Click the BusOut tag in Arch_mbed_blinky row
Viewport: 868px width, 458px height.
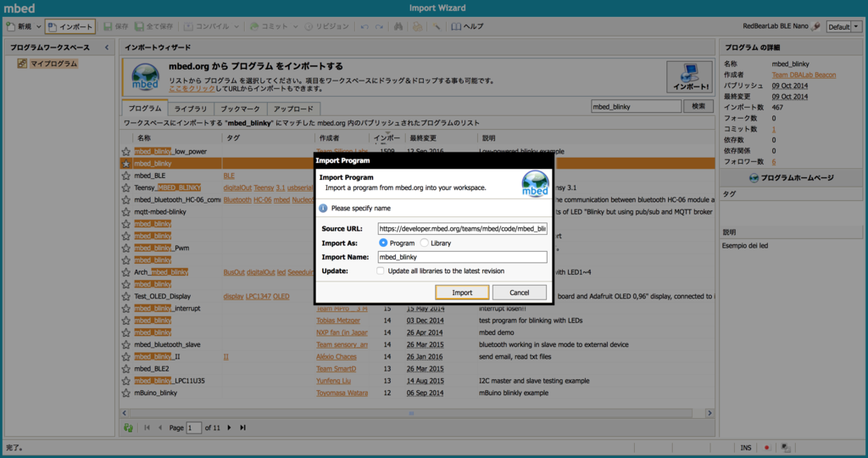(x=234, y=272)
